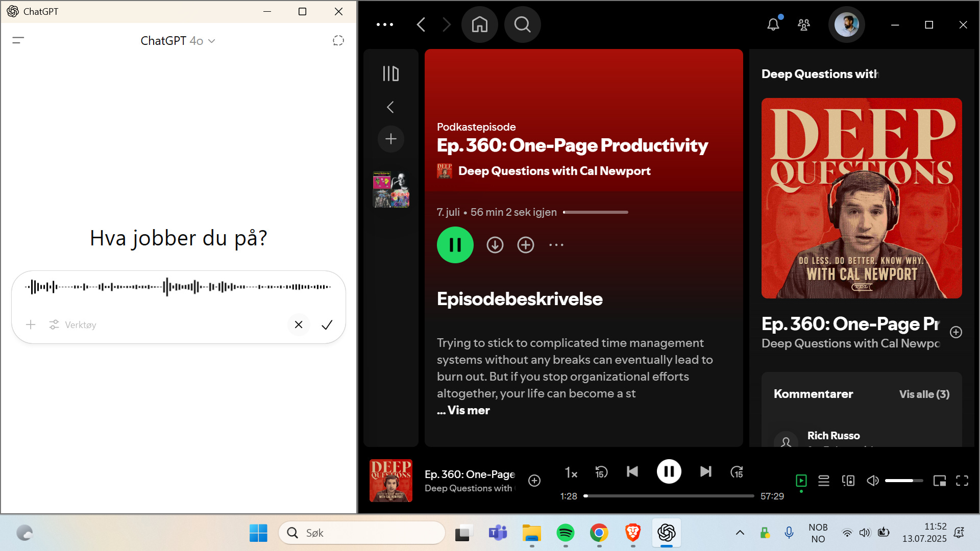Viewport: 980px width, 551px height.
Task: Open Deep Questions with Cal Newport show
Action: (554, 171)
